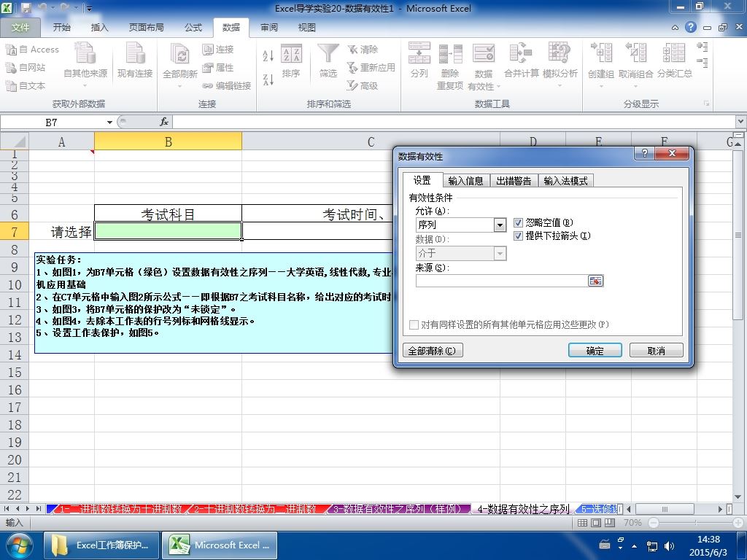747x560 pixels.
Task: Click the column C header
Action: (371, 142)
